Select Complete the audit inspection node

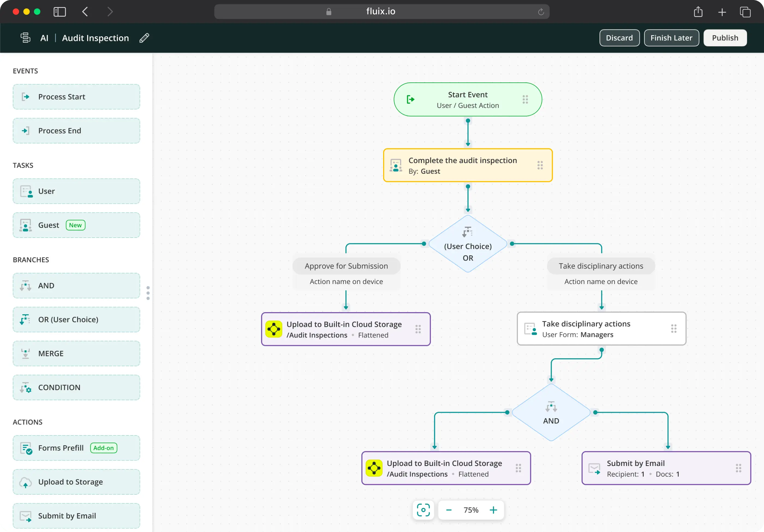(x=467, y=165)
